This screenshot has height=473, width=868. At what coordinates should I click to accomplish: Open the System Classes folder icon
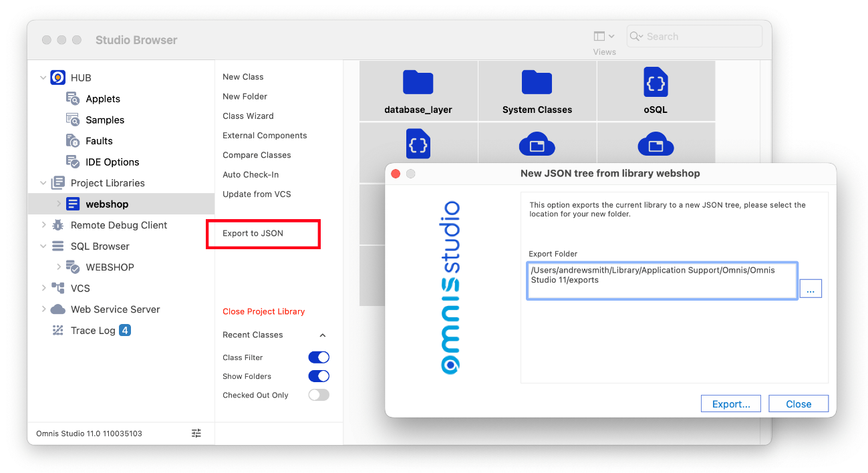(x=537, y=82)
